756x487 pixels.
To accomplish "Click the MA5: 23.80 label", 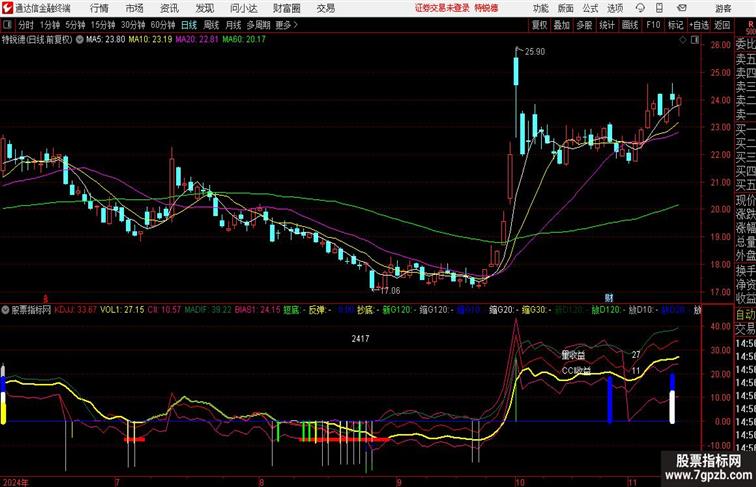I will coord(106,40).
